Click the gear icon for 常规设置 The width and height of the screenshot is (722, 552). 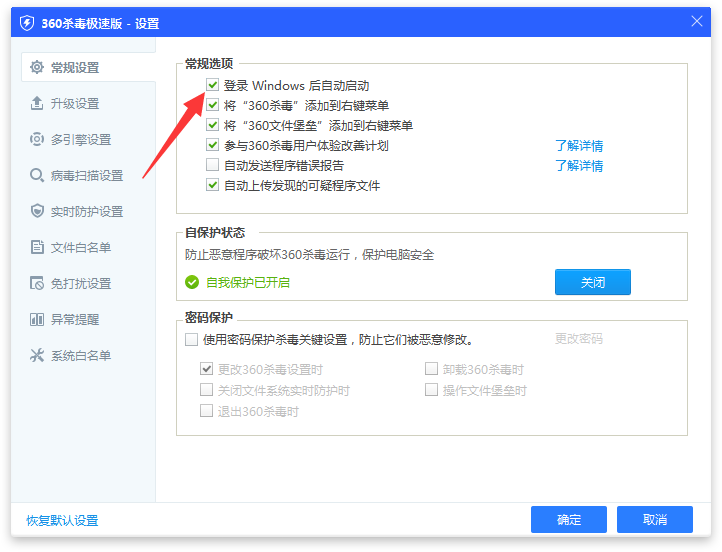(x=37, y=67)
